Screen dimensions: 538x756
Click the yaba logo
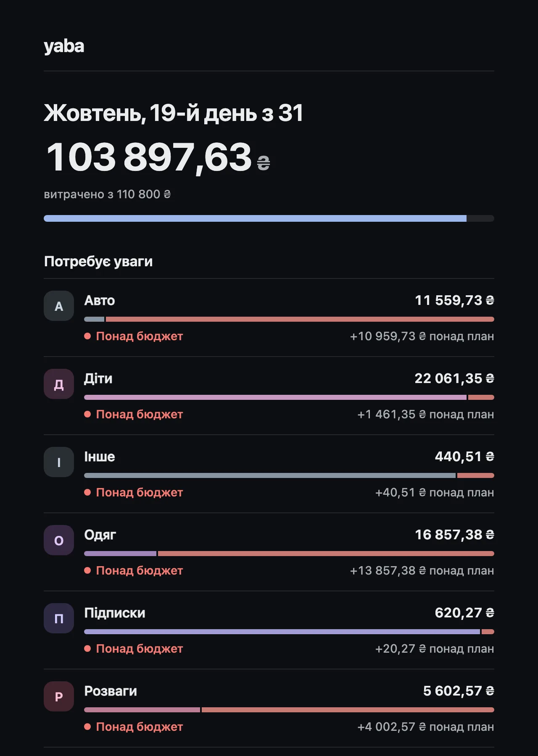(64, 46)
